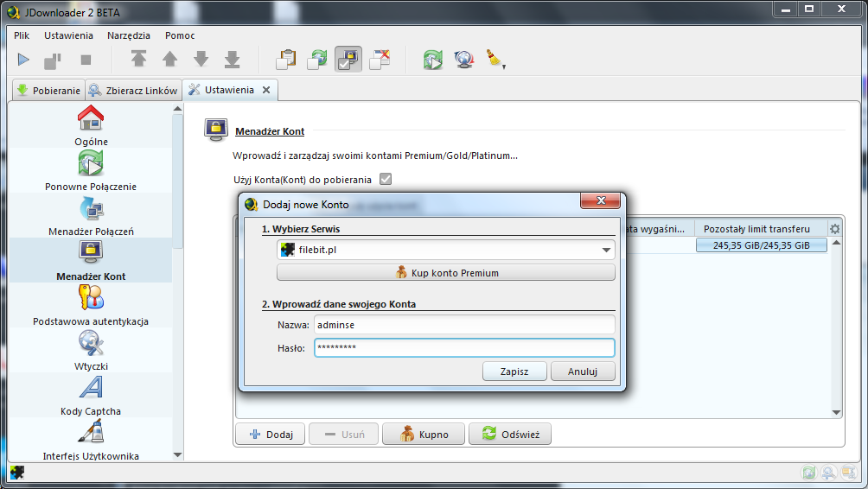868x489 pixels.
Task: Click the Nazwa input field
Action: [464, 325]
